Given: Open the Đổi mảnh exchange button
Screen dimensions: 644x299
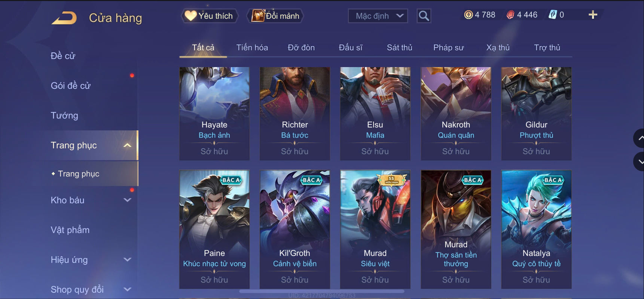Looking at the screenshot, I should (x=275, y=16).
